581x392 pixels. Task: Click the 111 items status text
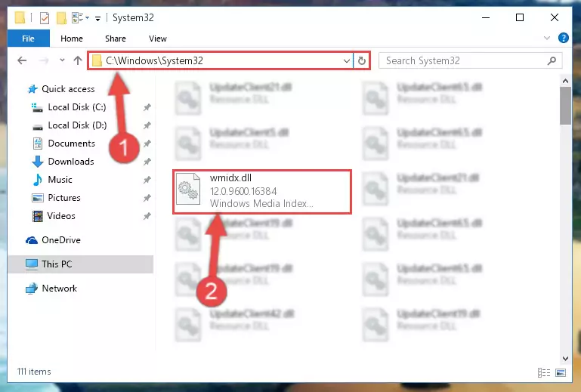tap(34, 372)
